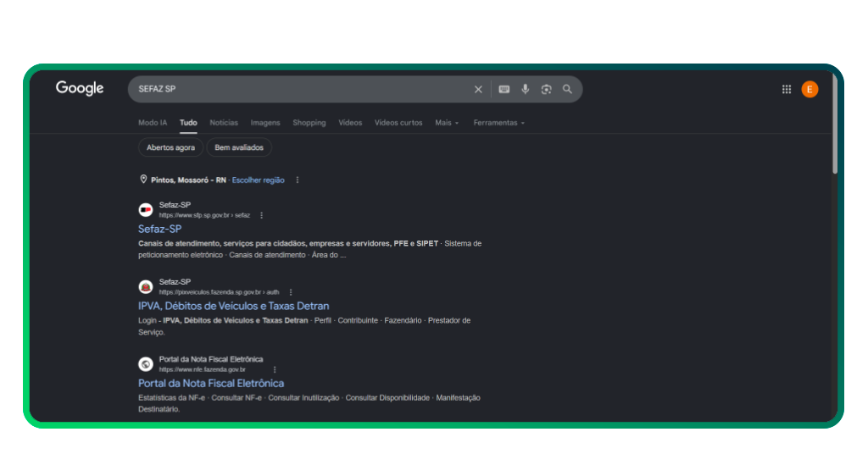The height and width of the screenshot is (454, 868).
Task: Open the Sefaz-SP result title link
Action: [x=159, y=229]
